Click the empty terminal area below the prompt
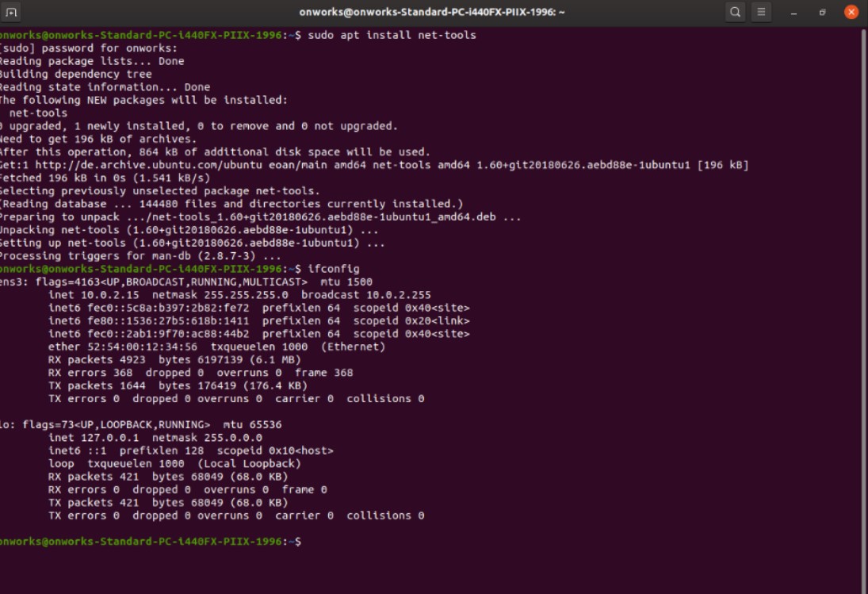Screen dimensions: 868x594 (396, 571)
